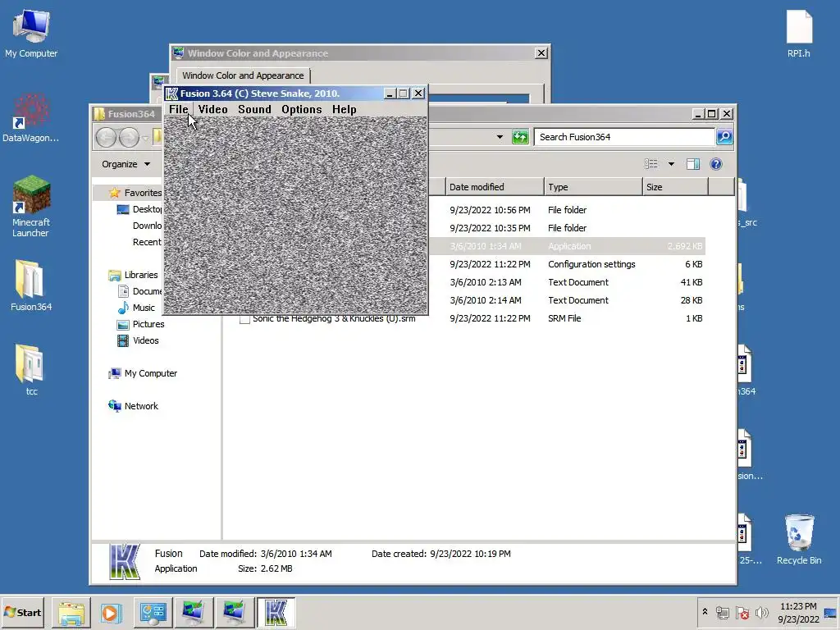Open the address bar history dropdown arrow

click(500, 137)
